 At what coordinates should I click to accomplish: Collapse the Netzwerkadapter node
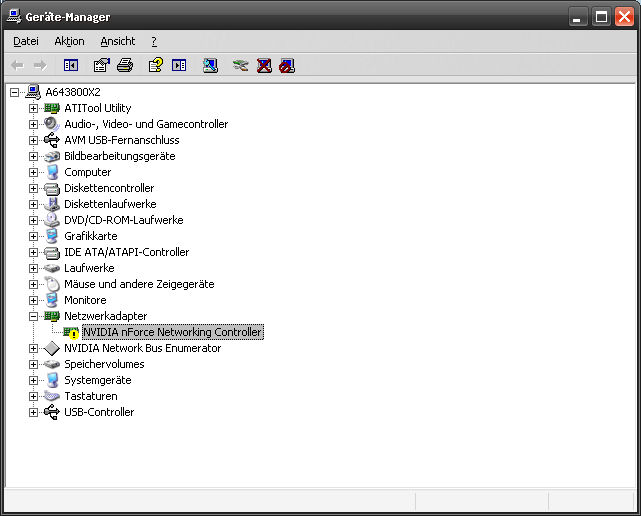pos(34,316)
